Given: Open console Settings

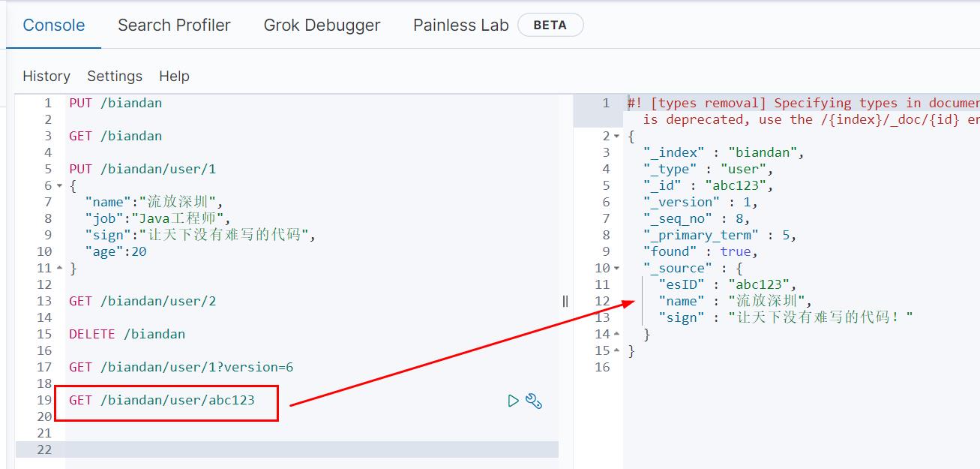Looking at the screenshot, I should pos(115,76).
